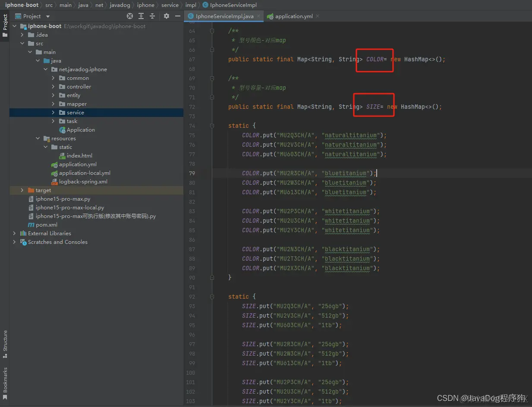Collapse the java folder
Image resolution: width=532 pixels, height=407 pixels.
click(x=38, y=61)
